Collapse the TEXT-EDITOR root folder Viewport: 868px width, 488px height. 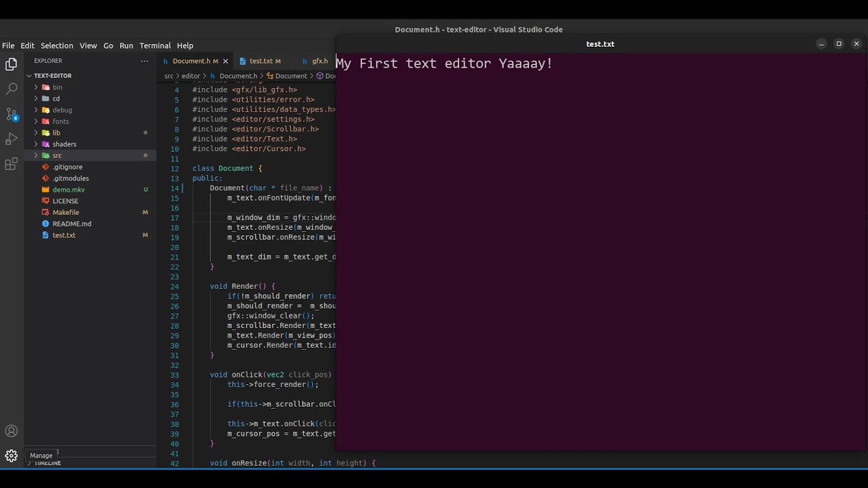click(x=29, y=76)
